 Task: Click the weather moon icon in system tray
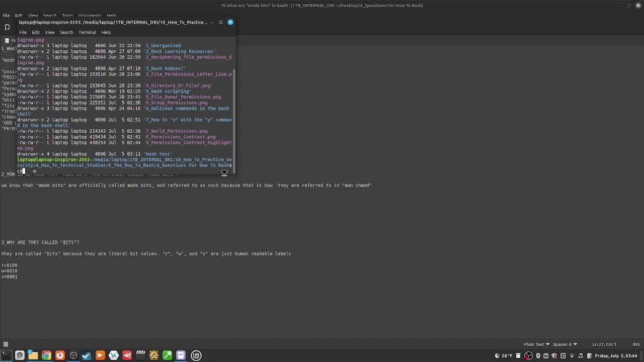point(497,356)
